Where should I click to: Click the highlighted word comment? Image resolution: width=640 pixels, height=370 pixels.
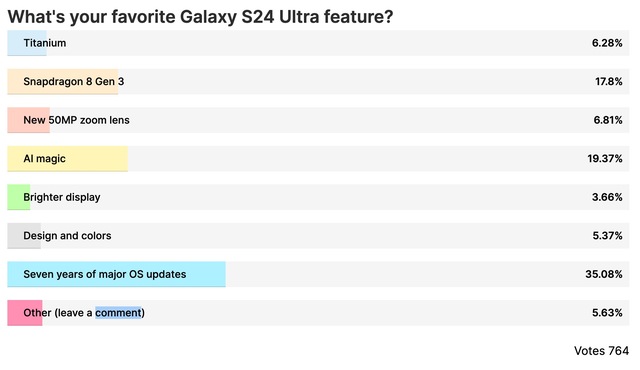(118, 313)
